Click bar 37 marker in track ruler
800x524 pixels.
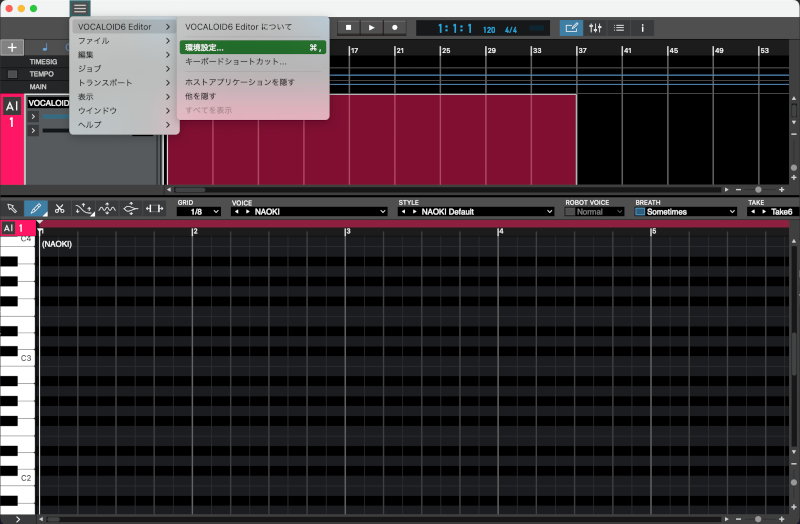pyautogui.click(x=582, y=51)
